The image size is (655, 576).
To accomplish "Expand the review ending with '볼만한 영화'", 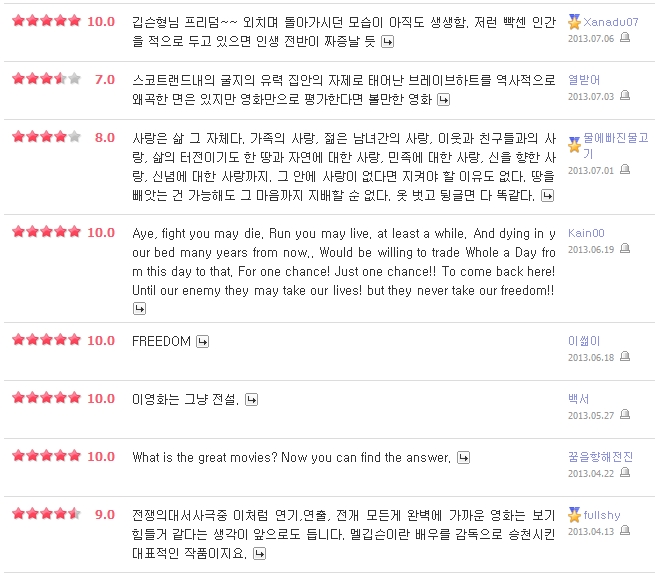I will point(443,99).
